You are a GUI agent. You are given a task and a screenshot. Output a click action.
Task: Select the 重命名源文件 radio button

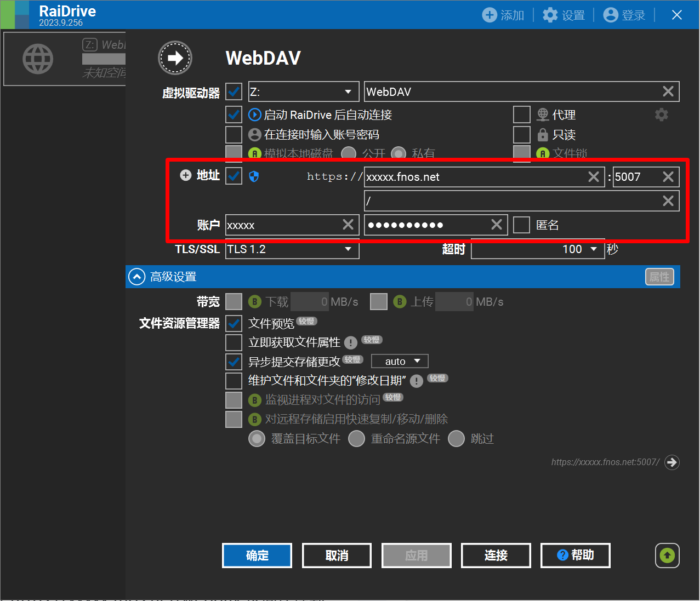point(356,439)
